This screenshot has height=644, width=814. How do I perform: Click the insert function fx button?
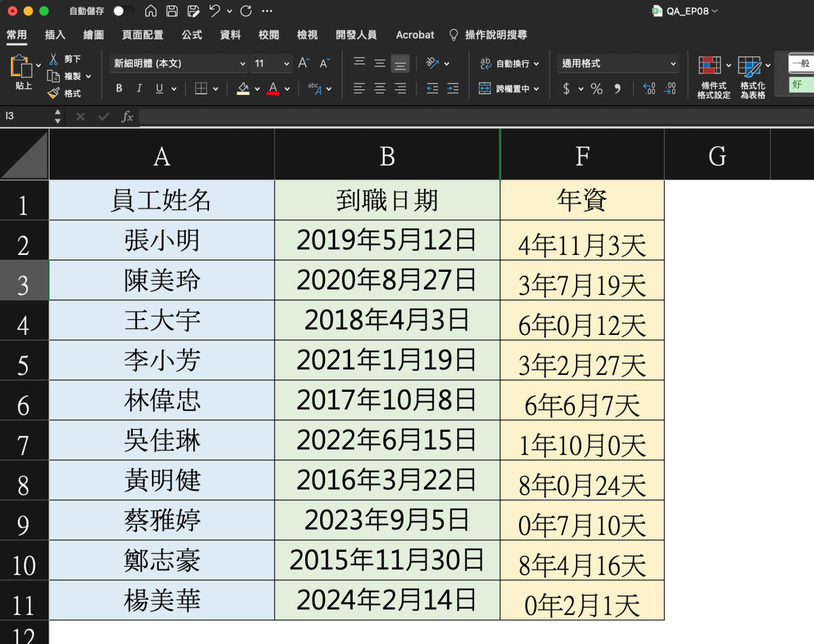127,117
